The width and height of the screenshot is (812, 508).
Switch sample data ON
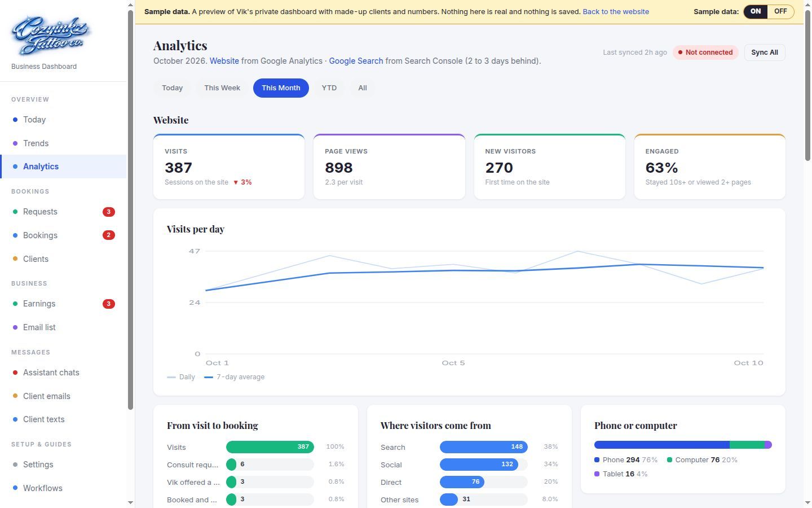click(x=756, y=11)
